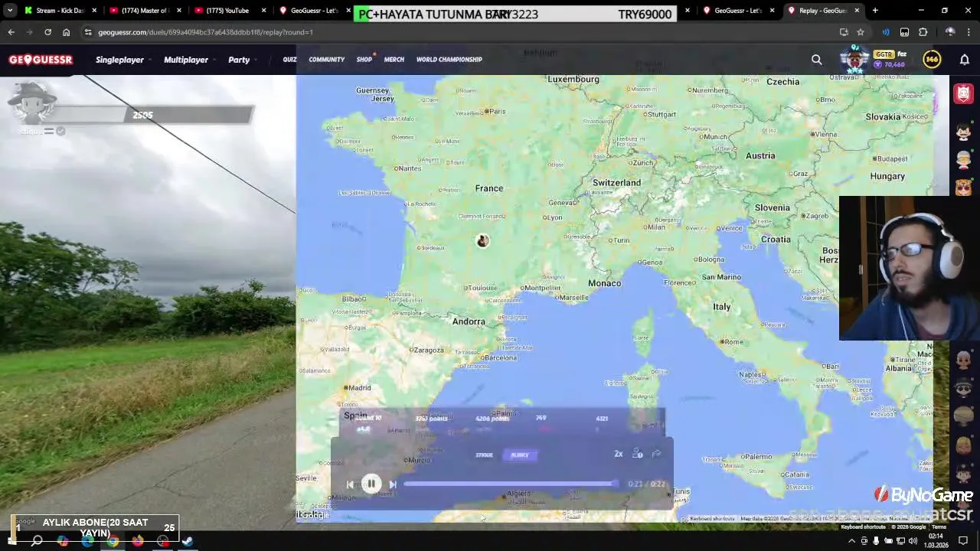Click the orange cat avatar in sidebar
Screen dimensions: 980x551
pos(963,187)
